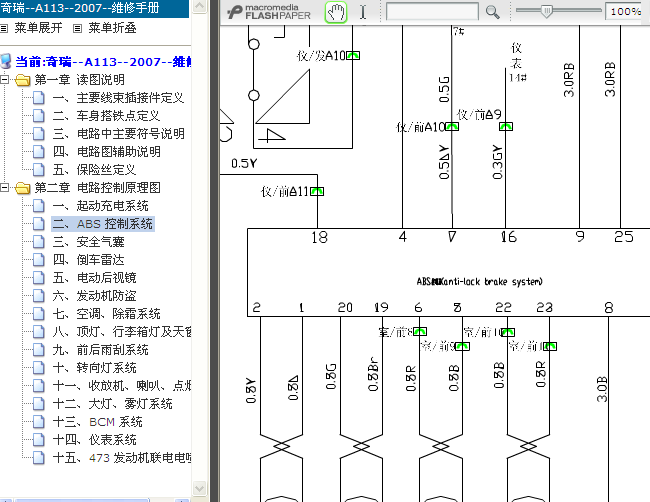Click the sidebar title 奇瑞--A113--2007--维修手册

(80, 7)
